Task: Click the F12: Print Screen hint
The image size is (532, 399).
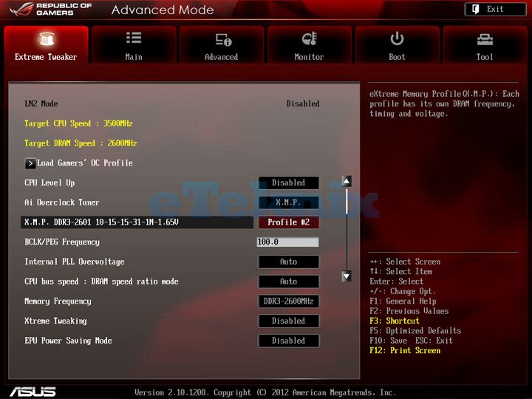Action: [405, 350]
